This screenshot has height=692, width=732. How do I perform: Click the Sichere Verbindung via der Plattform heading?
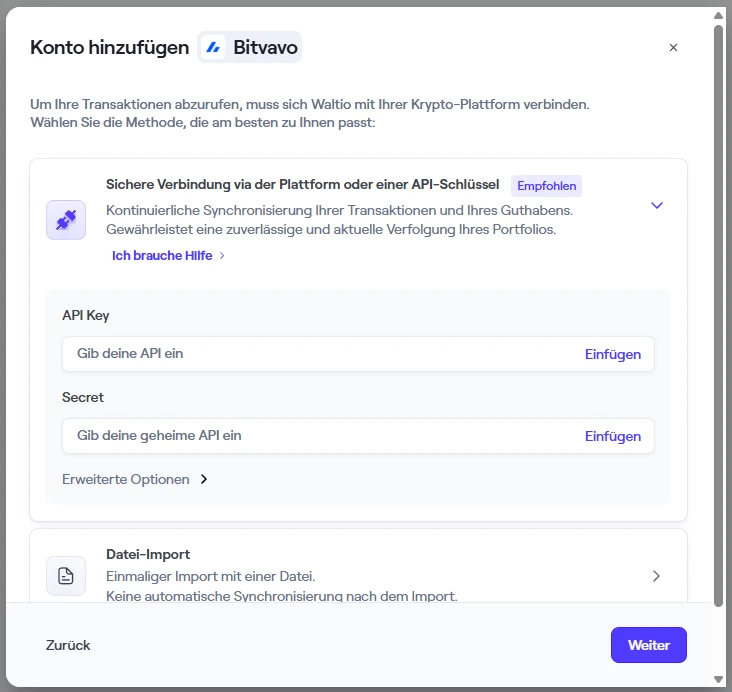click(x=303, y=184)
